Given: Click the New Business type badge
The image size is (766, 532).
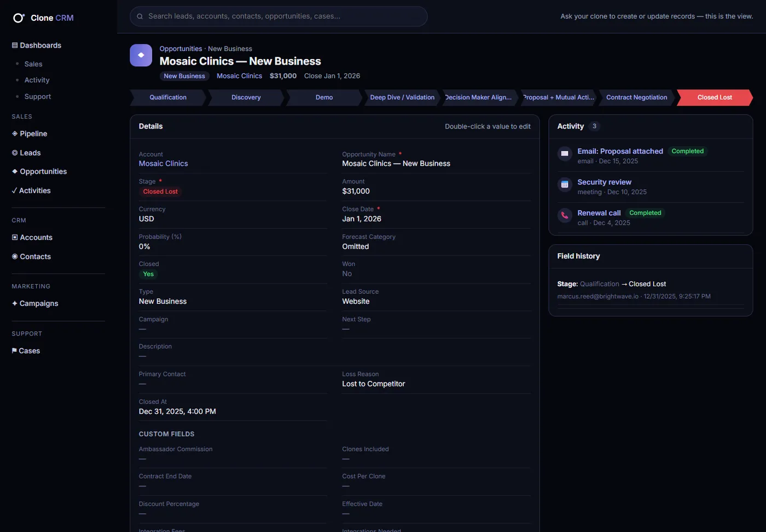Looking at the screenshot, I should point(184,76).
